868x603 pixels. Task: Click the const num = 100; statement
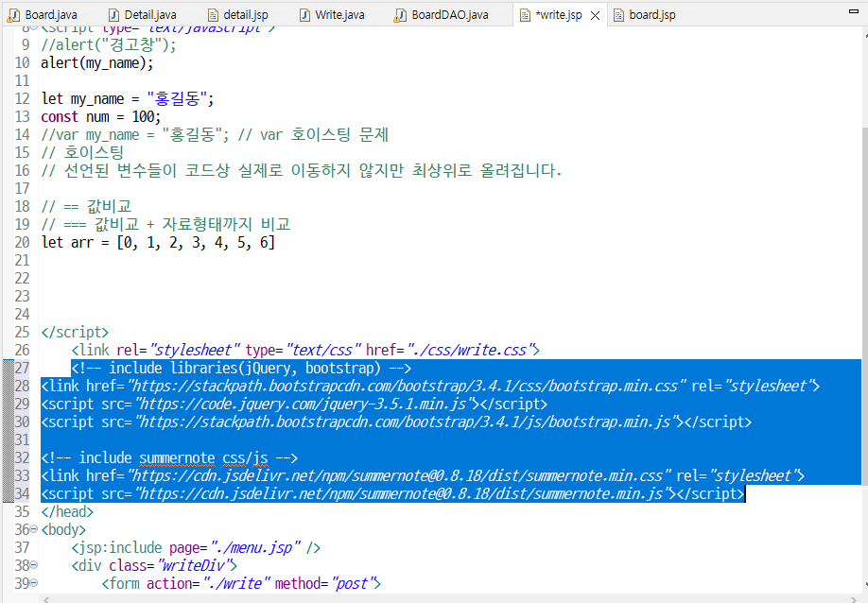point(101,117)
